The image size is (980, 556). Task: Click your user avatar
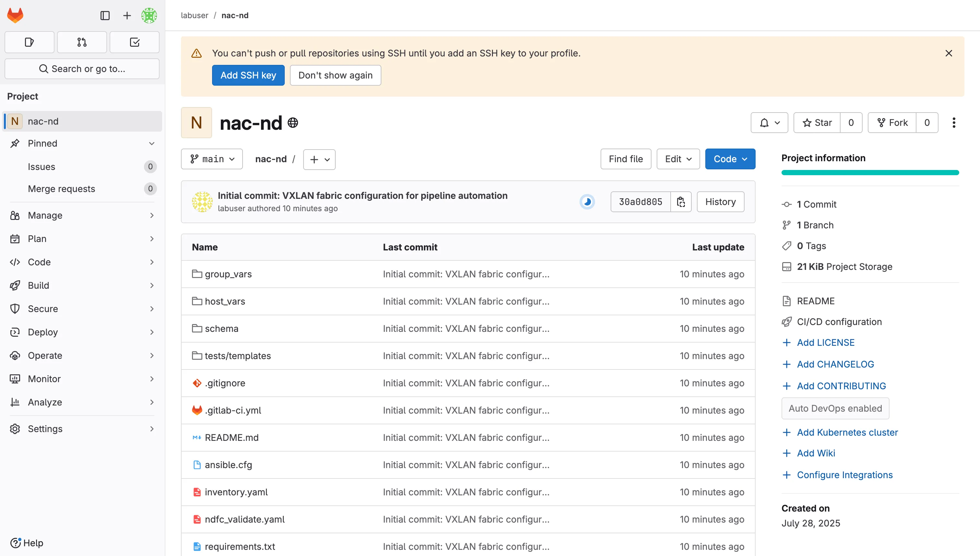click(149, 16)
